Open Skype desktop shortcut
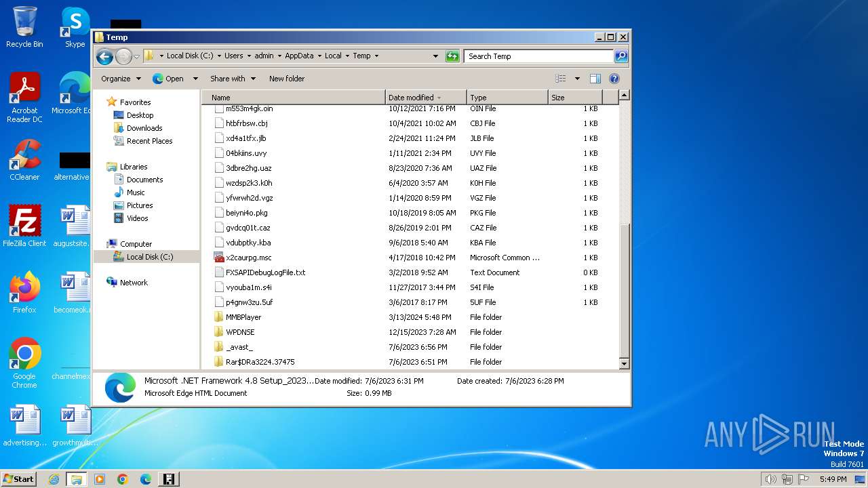This screenshot has height=488, width=868. click(75, 27)
